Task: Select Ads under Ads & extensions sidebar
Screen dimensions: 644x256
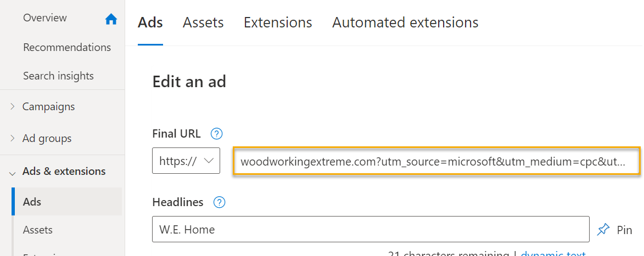Action: (x=32, y=202)
